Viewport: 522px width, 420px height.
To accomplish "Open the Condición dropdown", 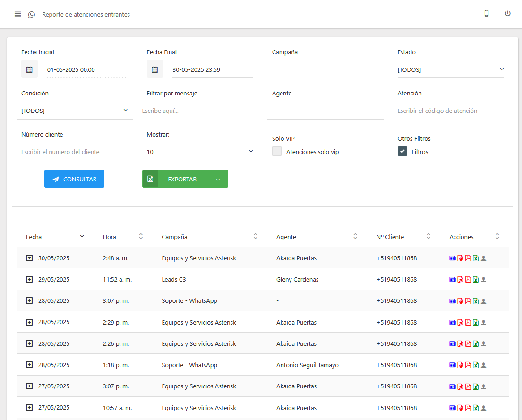I will click(x=75, y=111).
